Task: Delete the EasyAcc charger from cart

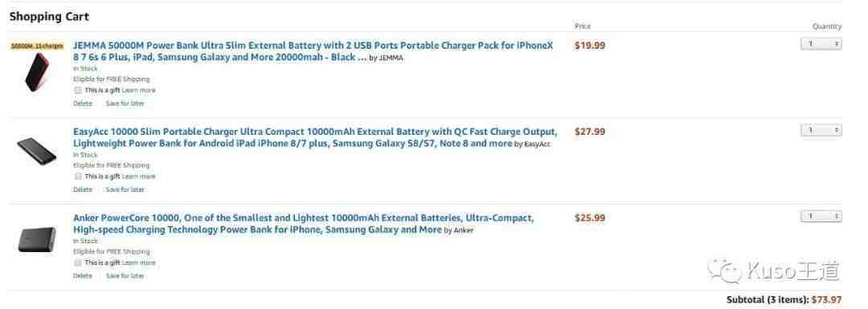Action: click(83, 189)
